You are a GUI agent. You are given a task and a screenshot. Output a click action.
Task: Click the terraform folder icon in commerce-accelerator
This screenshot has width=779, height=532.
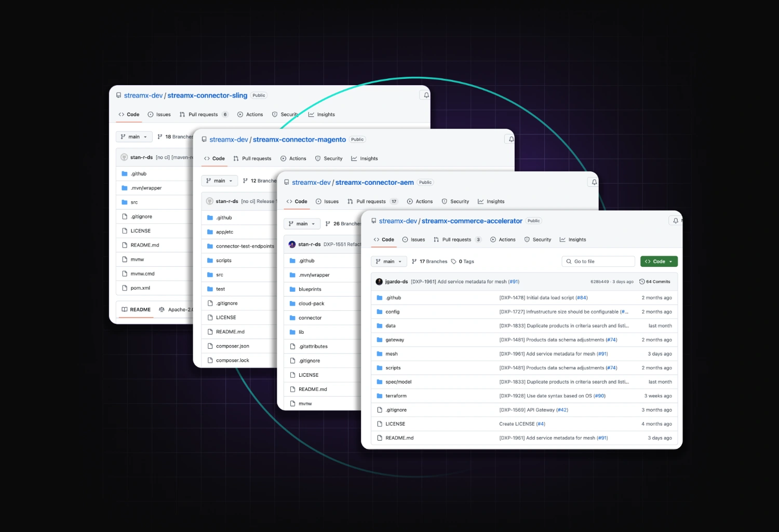pyautogui.click(x=380, y=395)
